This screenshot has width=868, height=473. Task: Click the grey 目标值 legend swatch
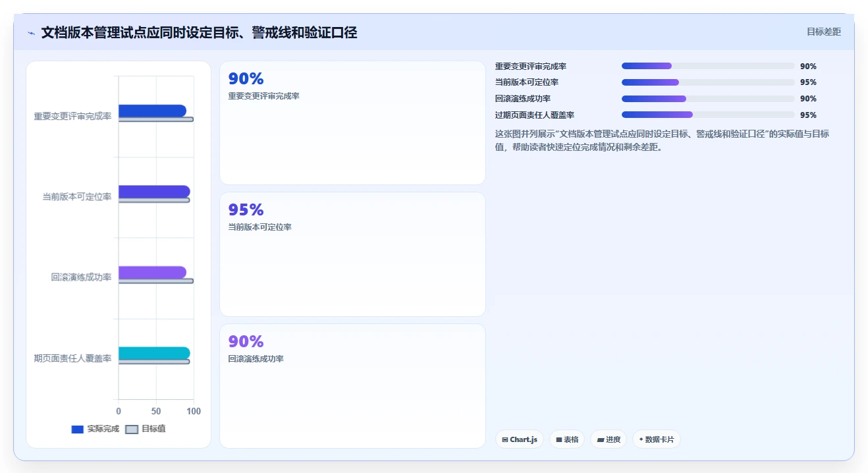(132, 429)
